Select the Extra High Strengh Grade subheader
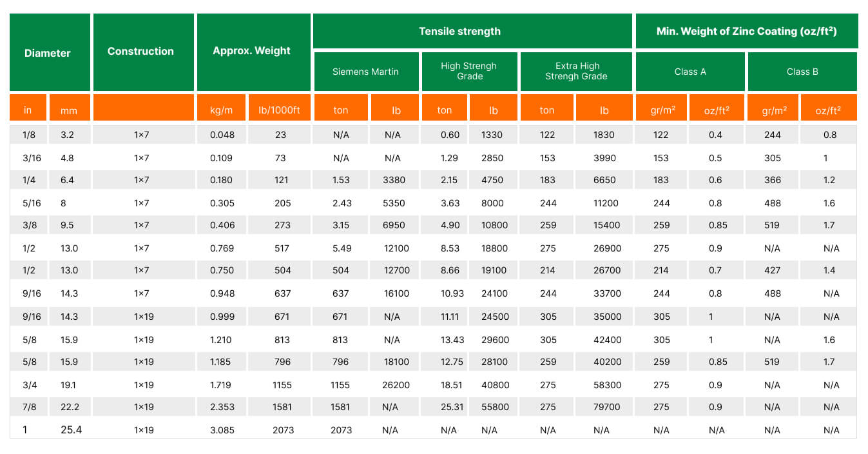 pos(576,71)
